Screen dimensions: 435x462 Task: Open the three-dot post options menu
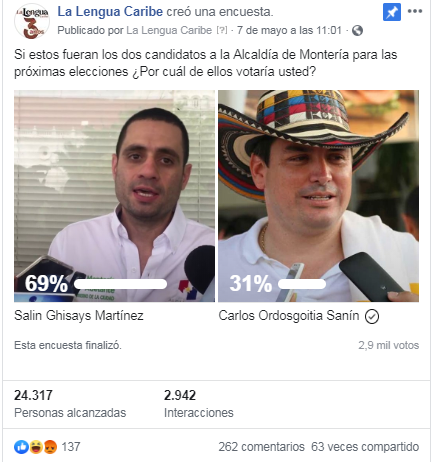(x=415, y=12)
